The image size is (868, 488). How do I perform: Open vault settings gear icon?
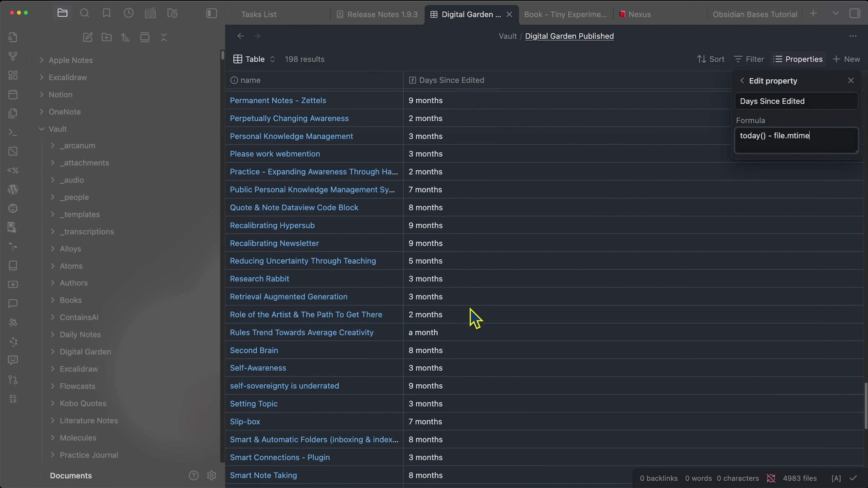(212, 475)
